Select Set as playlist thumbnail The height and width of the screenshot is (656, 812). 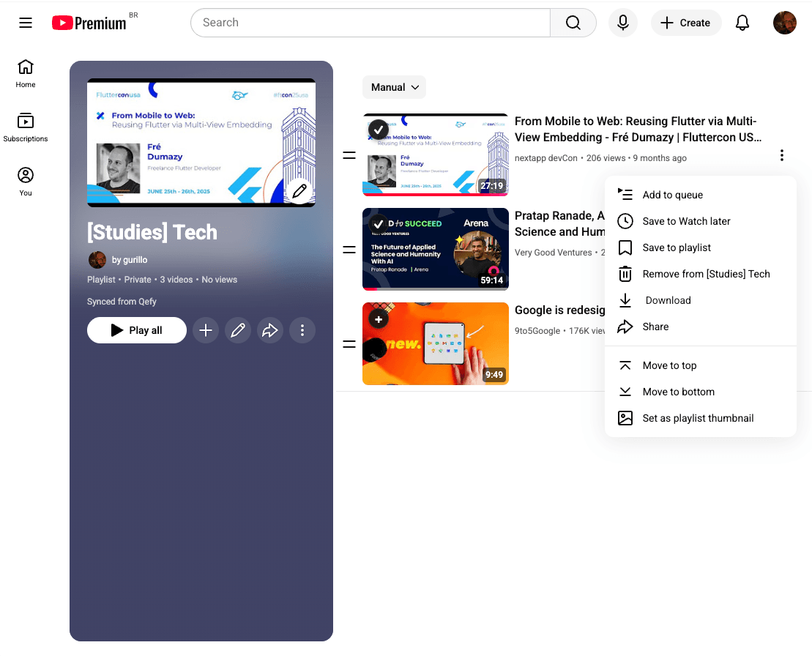pos(700,418)
